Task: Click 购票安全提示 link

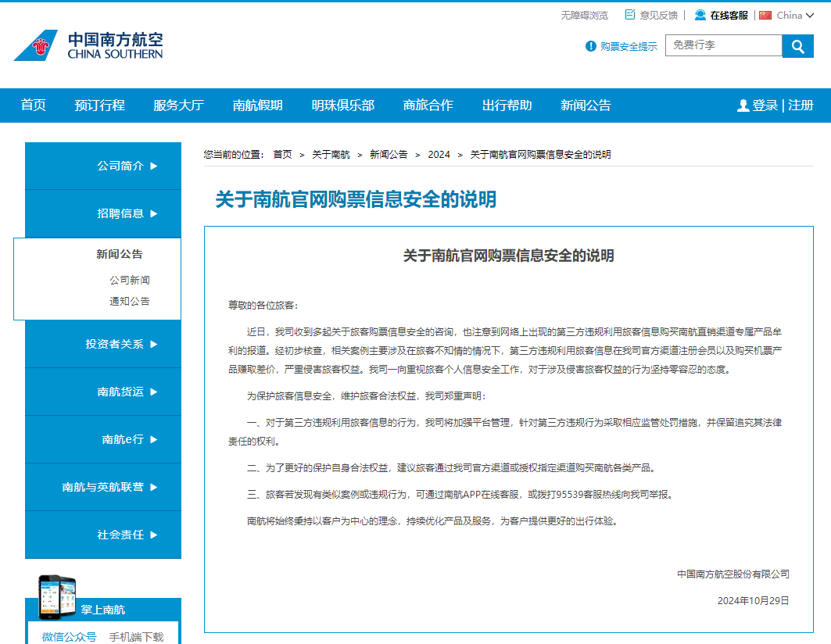Action: pyautogui.click(x=629, y=47)
